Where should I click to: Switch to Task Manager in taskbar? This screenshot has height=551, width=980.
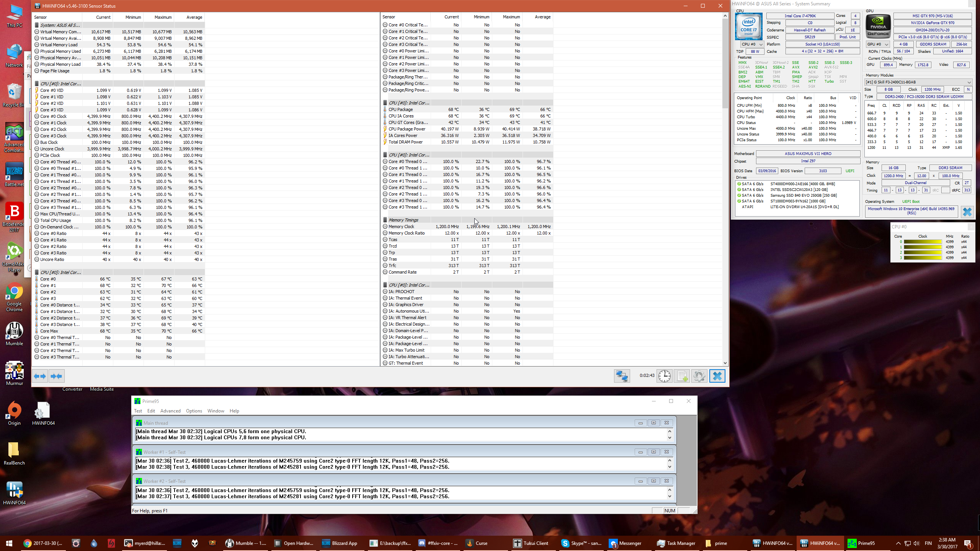pos(676,543)
